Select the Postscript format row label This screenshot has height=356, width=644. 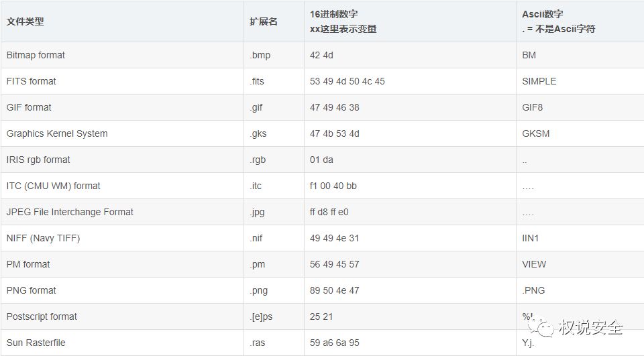click(x=42, y=316)
